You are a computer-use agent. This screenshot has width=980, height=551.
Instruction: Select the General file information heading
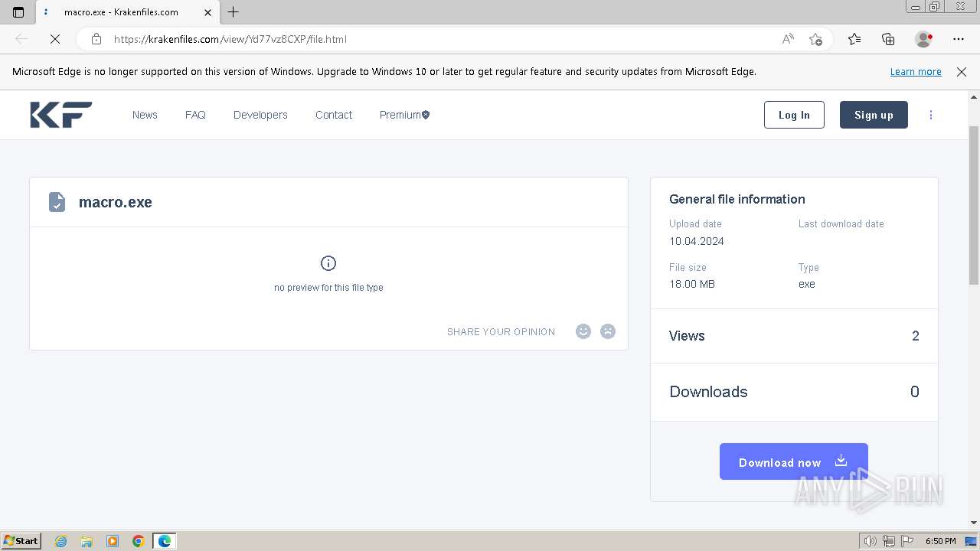737,199
